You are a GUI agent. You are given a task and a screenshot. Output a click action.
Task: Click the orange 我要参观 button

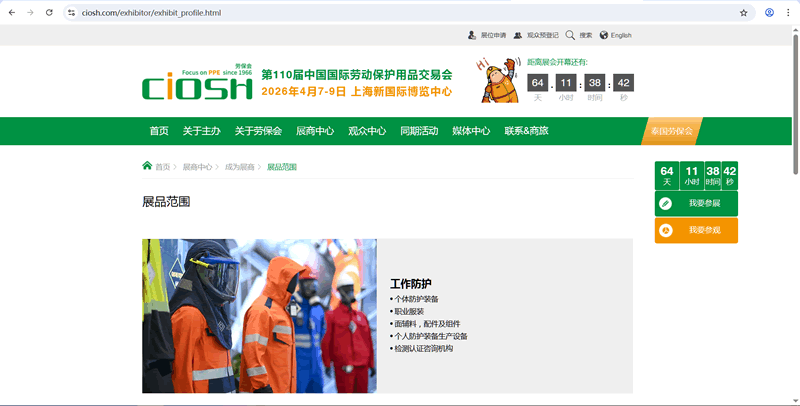[x=696, y=230]
